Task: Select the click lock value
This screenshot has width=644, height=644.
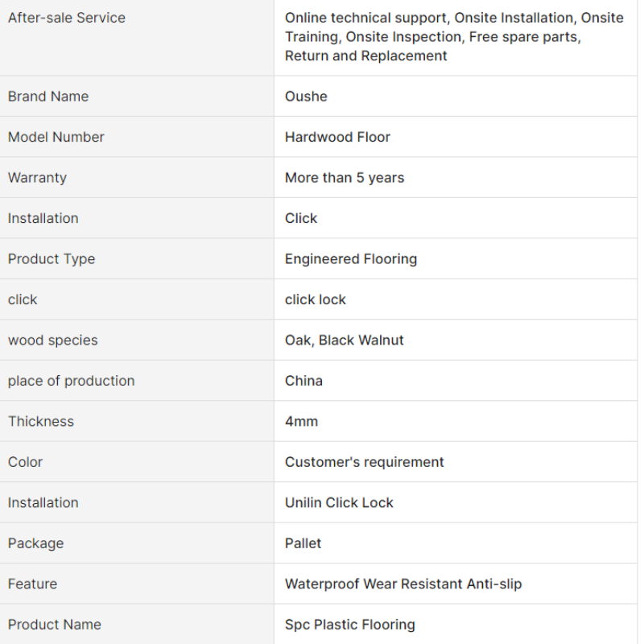Action: [316, 299]
